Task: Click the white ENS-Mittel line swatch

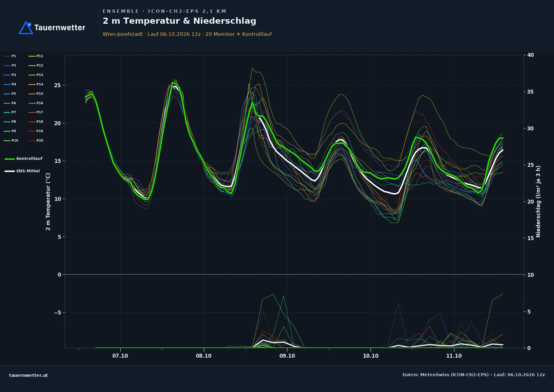Action: point(10,171)
